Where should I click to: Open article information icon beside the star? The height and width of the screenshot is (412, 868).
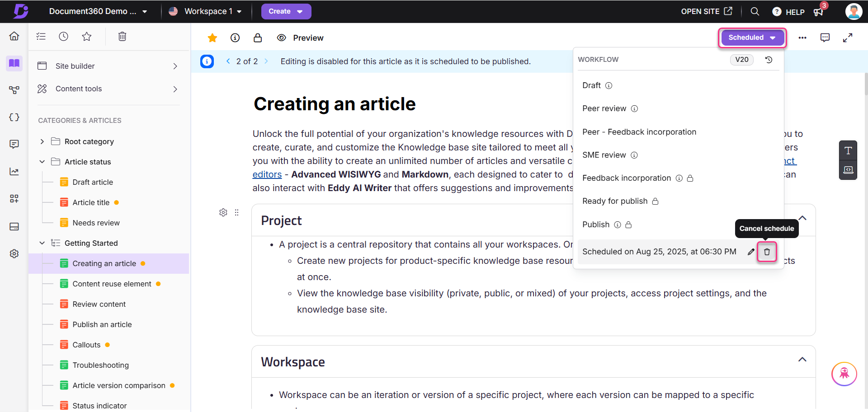tap(235, 38)
